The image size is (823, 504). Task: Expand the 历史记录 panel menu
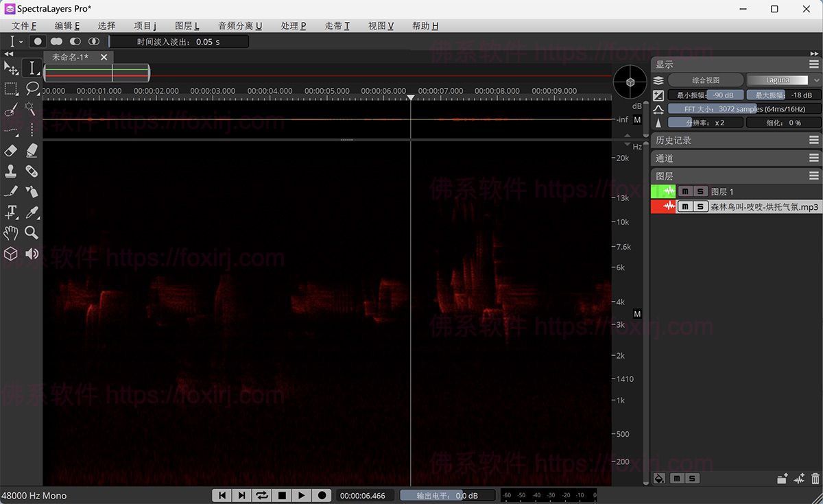click(x=813, y=140)
